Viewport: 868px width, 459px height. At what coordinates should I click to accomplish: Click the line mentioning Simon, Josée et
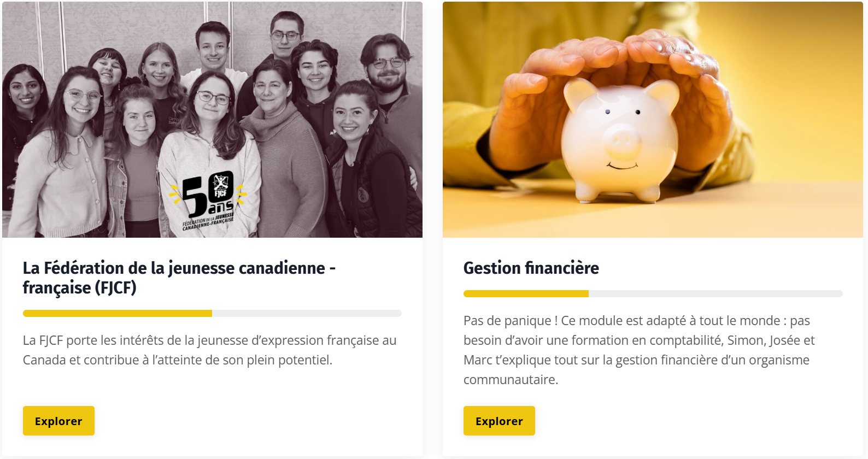coord(639,340)
